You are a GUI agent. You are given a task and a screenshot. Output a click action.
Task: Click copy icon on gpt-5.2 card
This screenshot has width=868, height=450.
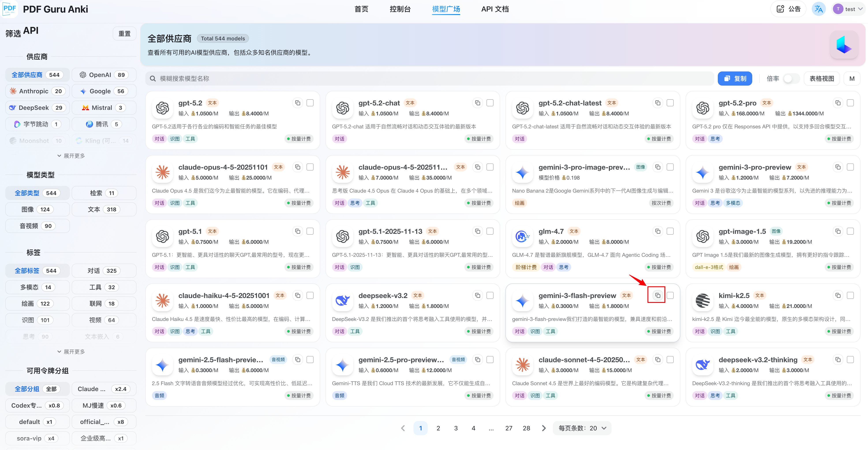[297, 103]
